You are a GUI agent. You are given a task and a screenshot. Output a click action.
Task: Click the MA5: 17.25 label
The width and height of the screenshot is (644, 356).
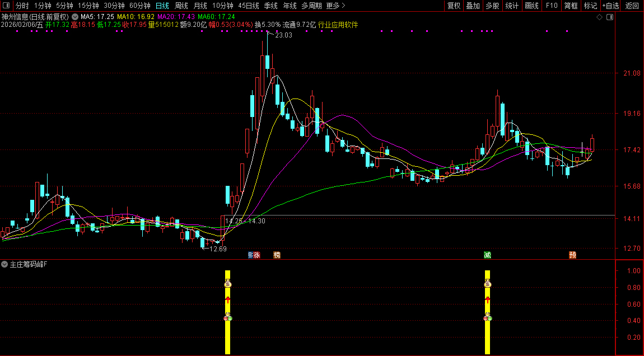(x=97, y=17)
